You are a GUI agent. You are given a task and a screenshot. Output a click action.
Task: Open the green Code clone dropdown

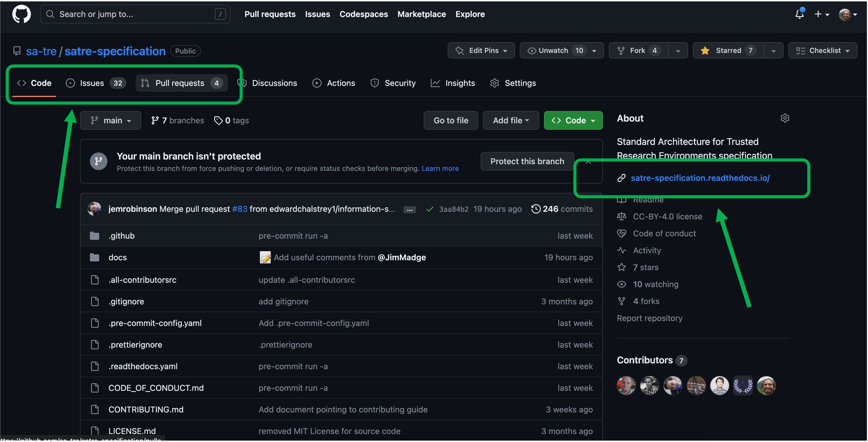(573, 120)
